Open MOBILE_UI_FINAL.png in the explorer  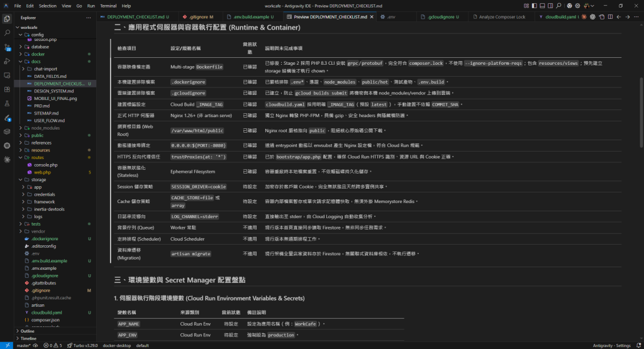(55, 99)
